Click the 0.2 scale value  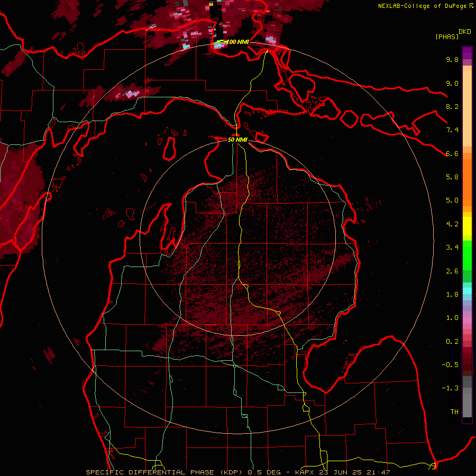click(452, 342)
